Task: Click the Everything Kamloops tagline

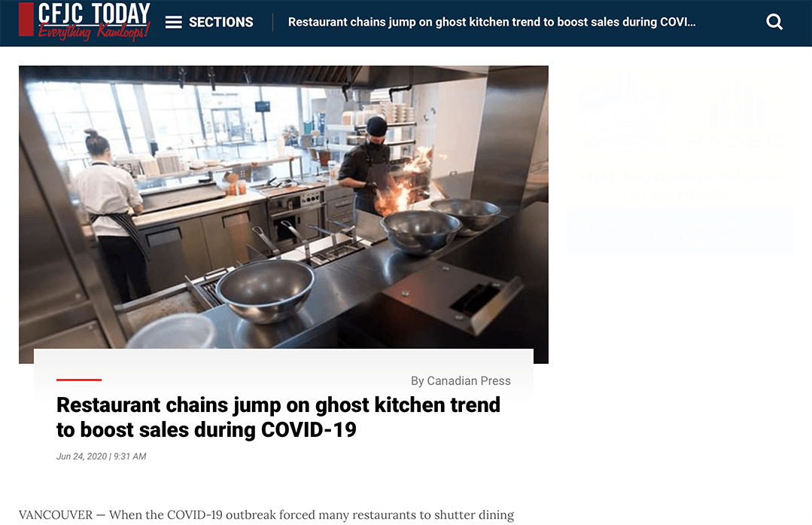Action: click(94, 31)
